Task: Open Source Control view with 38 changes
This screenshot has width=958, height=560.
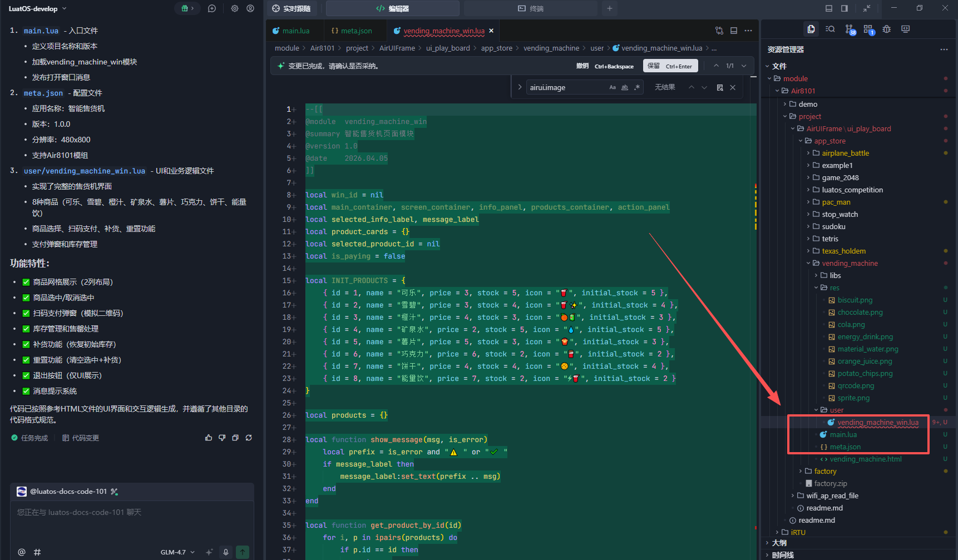Action: 850,29
